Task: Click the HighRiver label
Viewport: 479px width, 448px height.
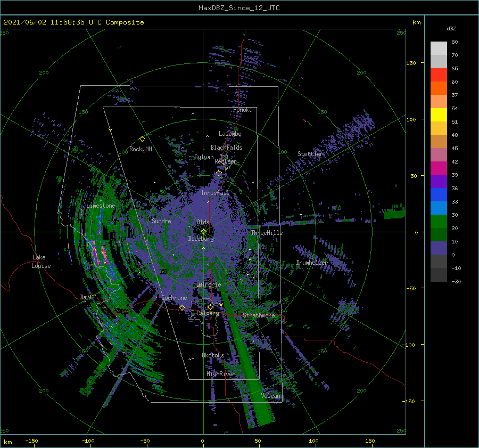Action: (x=221, y=374)
